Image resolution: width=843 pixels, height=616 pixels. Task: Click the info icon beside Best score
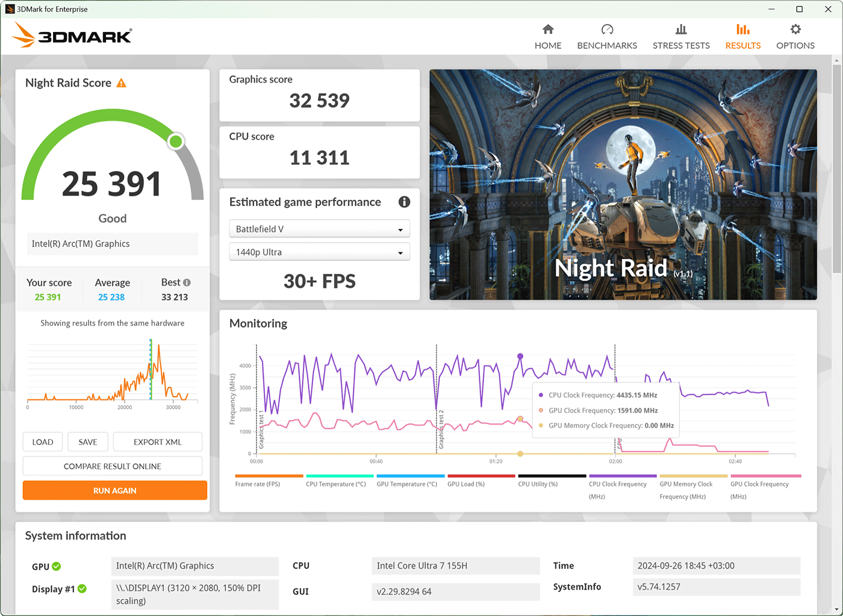(187, 282)
